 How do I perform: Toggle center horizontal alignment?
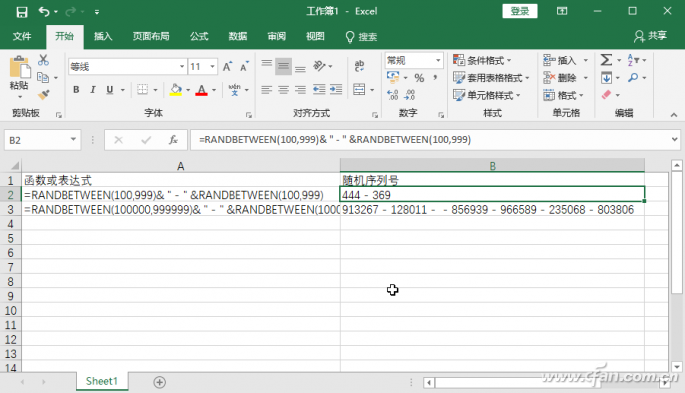[283, 90]
